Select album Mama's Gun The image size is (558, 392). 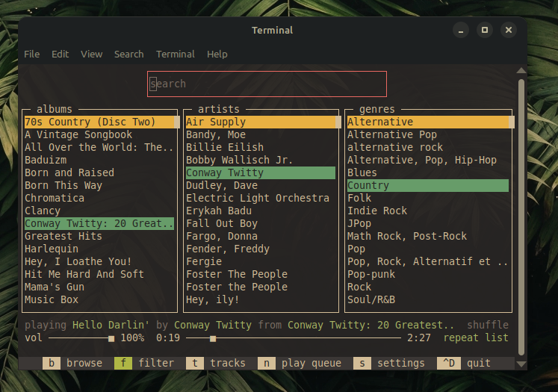point(99,287)
